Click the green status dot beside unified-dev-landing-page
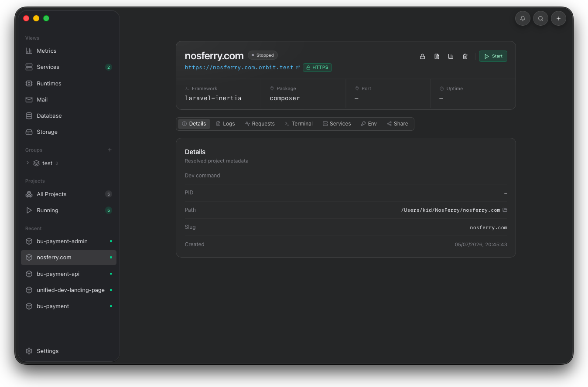This screenshot has width=588, height=387. point(111,290)
